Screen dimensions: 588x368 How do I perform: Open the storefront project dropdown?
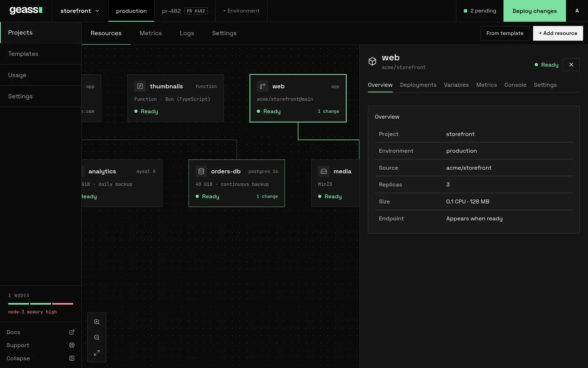(x=80, y=11)
